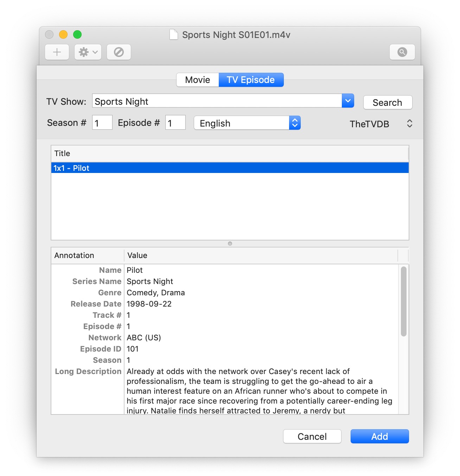The image size is (460, 476).
Task: Open the TheTVDB provider dropdown
Action: 381,124
